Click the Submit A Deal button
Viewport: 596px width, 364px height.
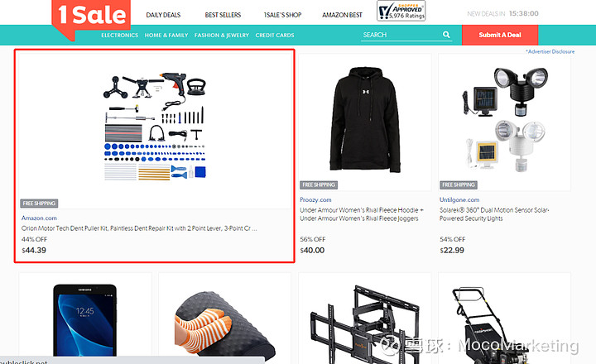[500, 35]
